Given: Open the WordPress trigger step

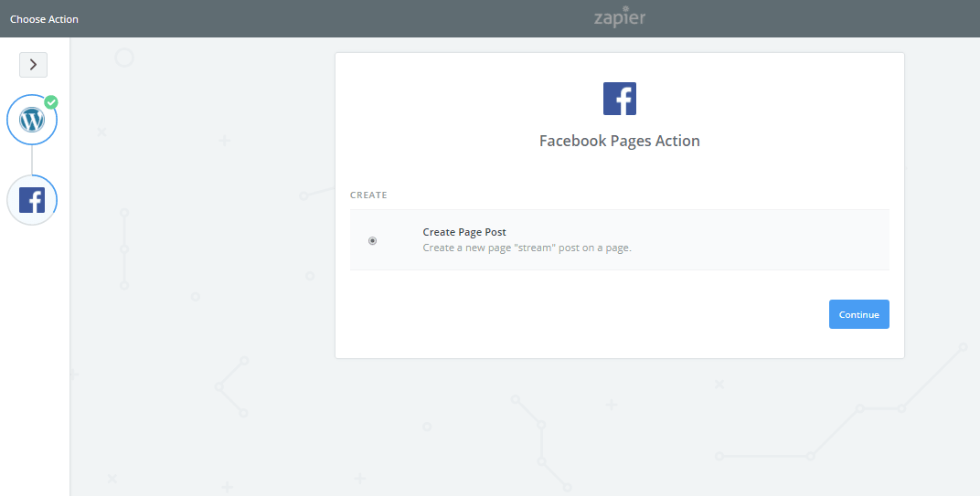Looking at the screenshot, I should click(x=32, y=120).
